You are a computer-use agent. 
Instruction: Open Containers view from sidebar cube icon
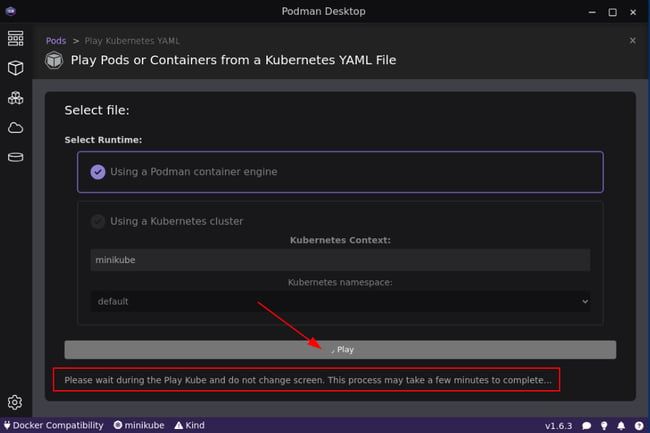[x=15, y=68]
